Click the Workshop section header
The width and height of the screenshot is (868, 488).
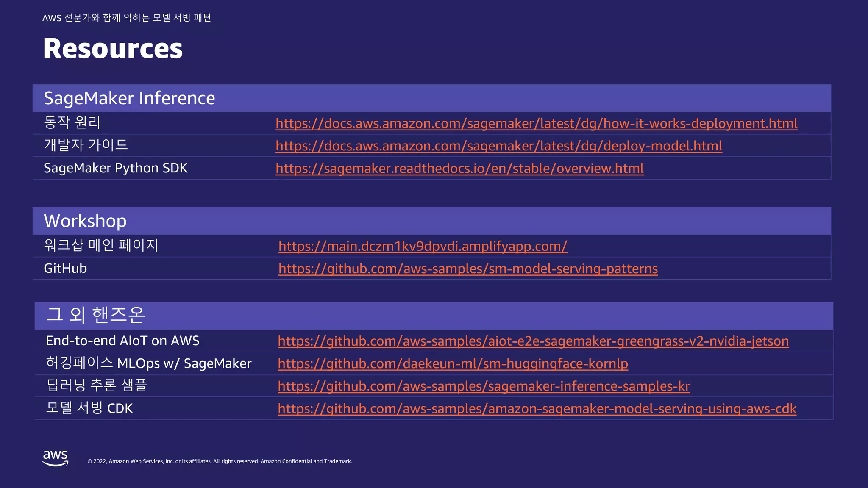click(x=432, y=221)
